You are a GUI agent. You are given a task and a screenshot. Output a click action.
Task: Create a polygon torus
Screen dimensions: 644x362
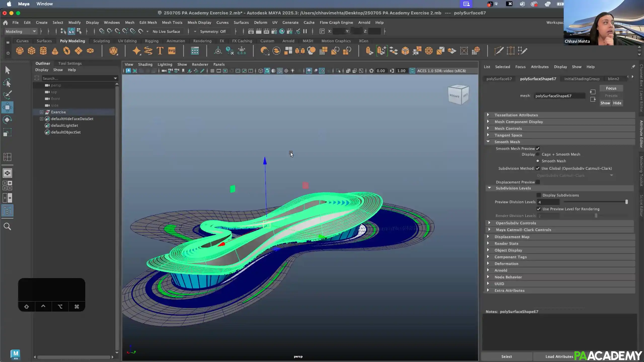click(67, 51)
